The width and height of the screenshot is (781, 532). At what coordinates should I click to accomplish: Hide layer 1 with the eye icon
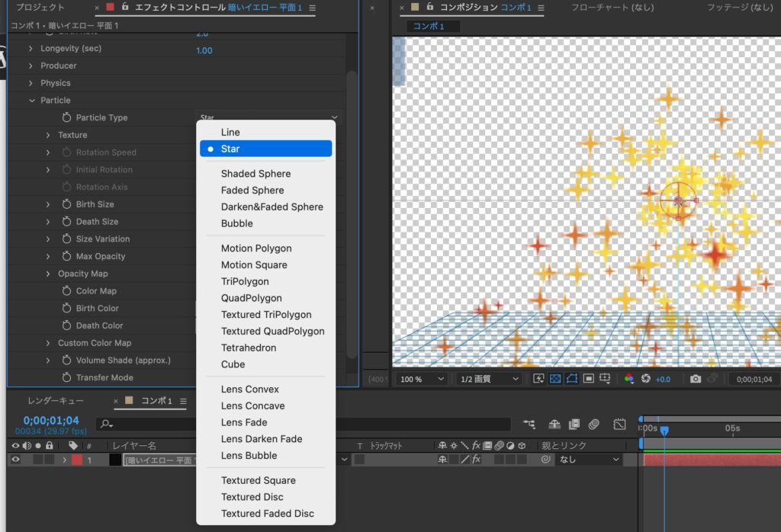pos(15,460)
